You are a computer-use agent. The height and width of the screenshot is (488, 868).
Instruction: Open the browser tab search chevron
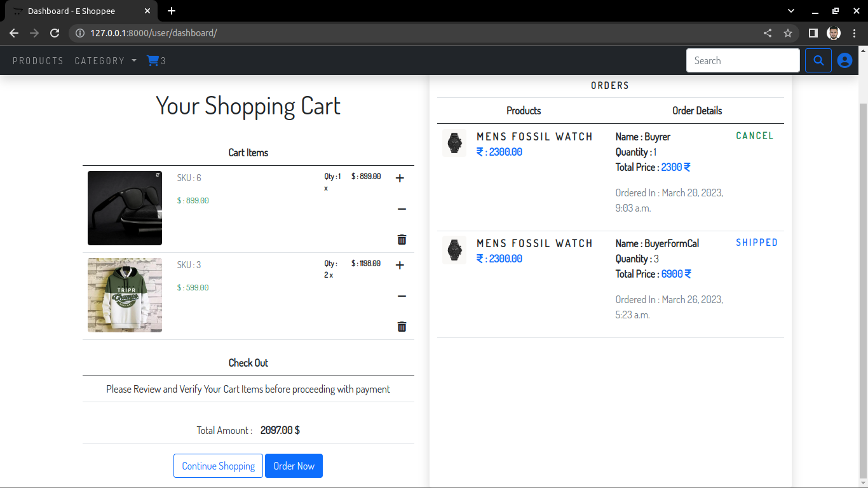790,11
